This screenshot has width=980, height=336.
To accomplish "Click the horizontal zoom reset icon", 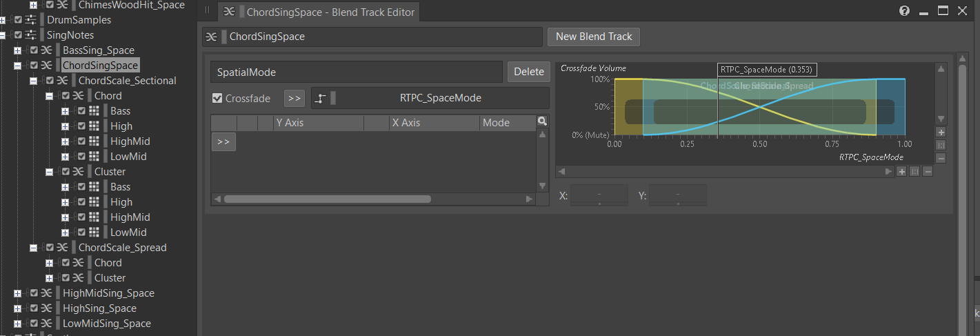I will coord(914,172).
